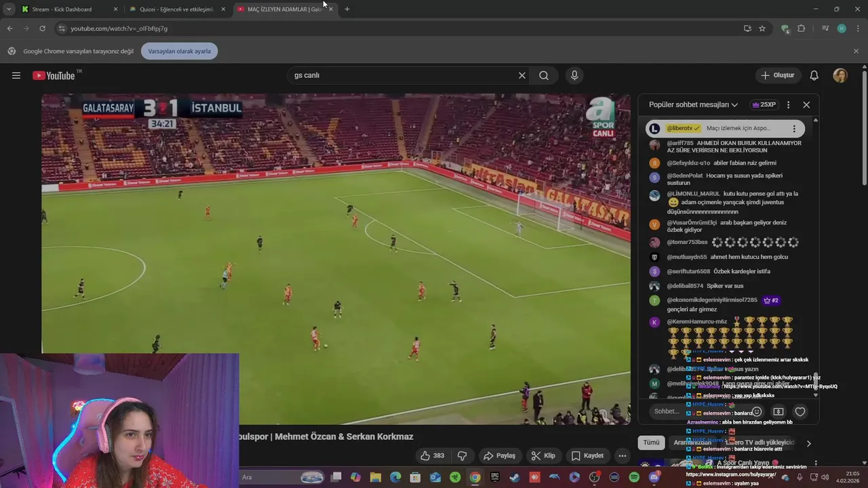
Task: Open the video more actions menu
Action: (622, 455)
